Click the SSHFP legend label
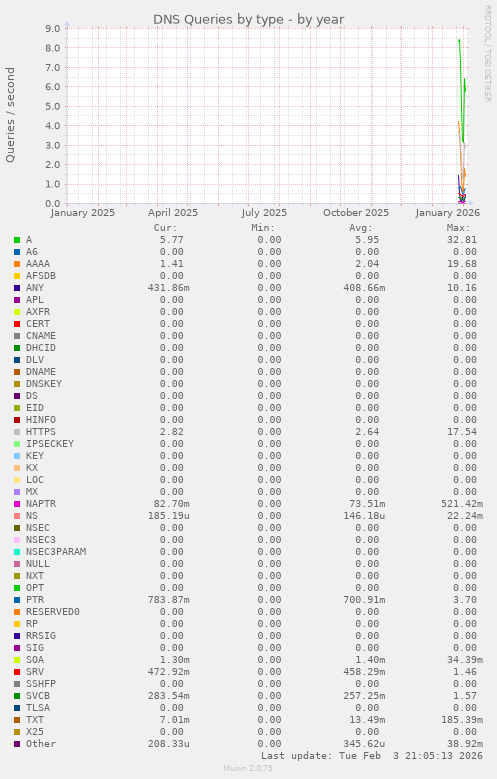The image size is (497, 779). pos(41,684)
